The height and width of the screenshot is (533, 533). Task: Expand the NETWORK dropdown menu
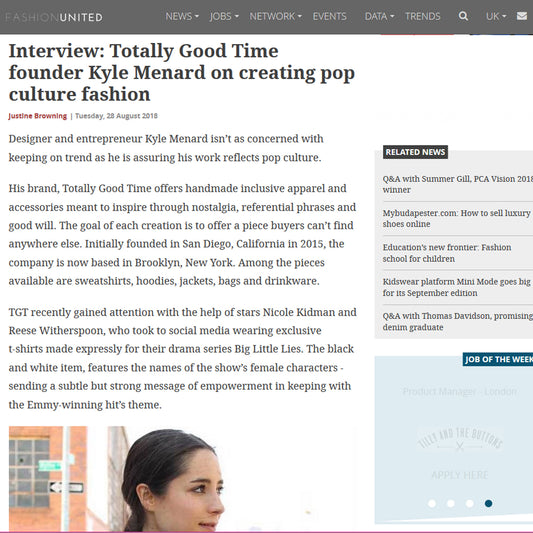(276, 16)
